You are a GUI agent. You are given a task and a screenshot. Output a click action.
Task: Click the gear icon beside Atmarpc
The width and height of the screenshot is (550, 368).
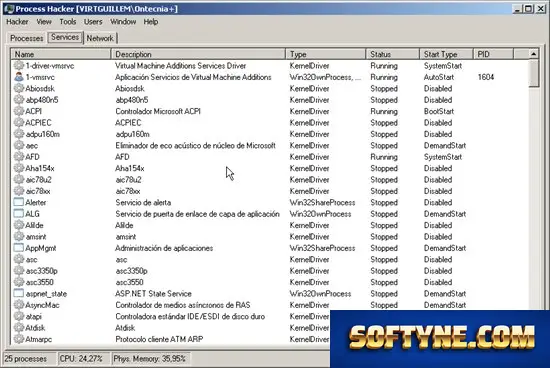(19, 339)
